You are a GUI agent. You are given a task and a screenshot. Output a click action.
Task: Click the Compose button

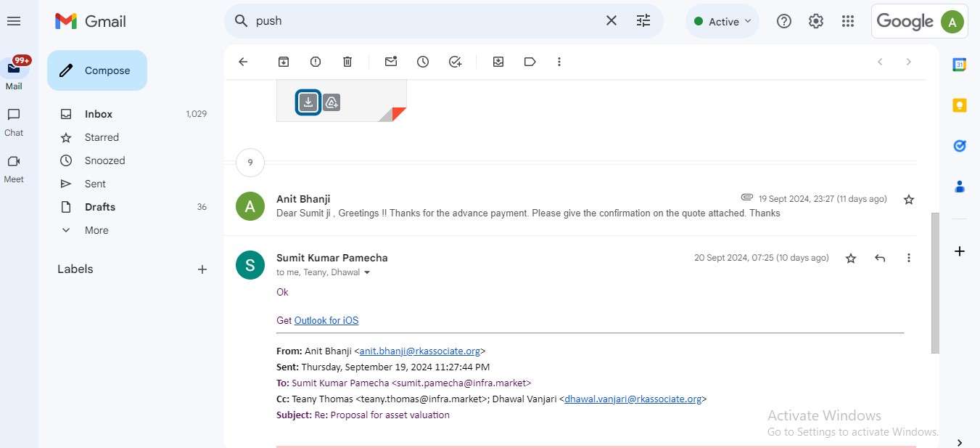(97, 70)
